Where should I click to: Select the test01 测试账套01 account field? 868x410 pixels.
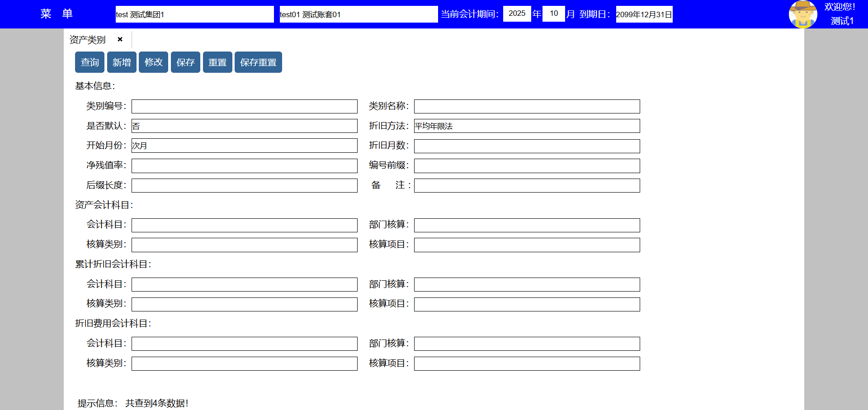(x=358, y=14)
